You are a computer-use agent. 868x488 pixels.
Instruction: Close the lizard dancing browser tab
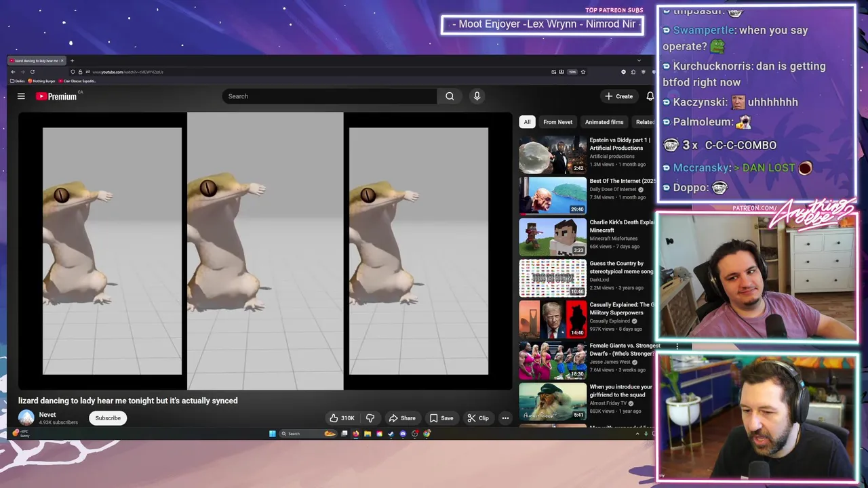62,60
